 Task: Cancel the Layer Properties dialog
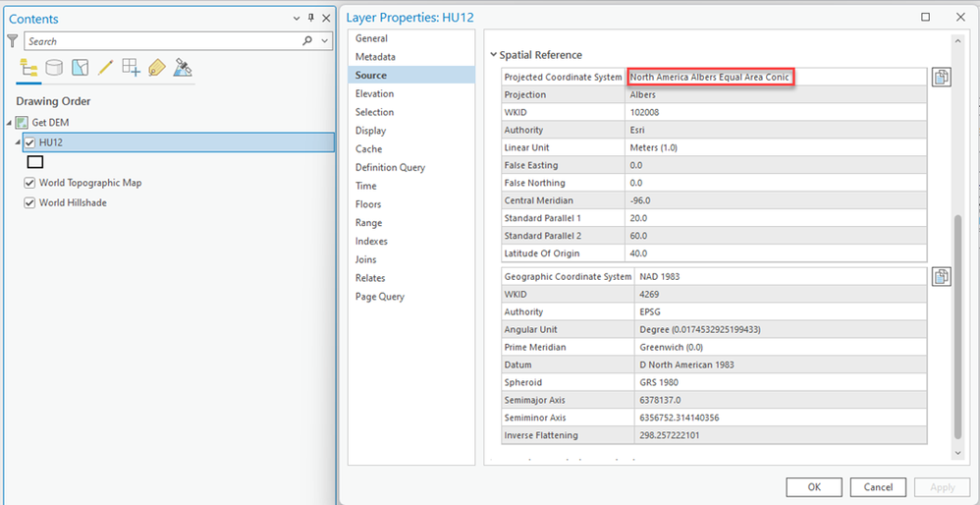click(878, 487)
